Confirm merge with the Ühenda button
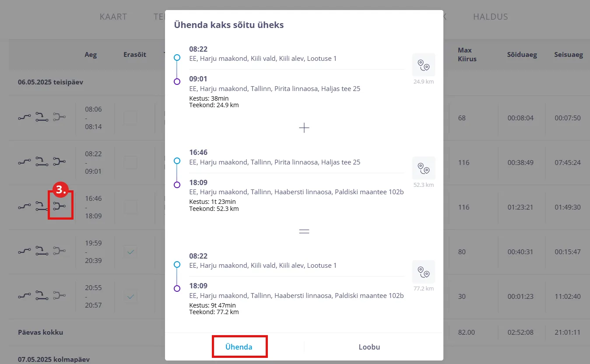590x364 pixels. point(239,347)
